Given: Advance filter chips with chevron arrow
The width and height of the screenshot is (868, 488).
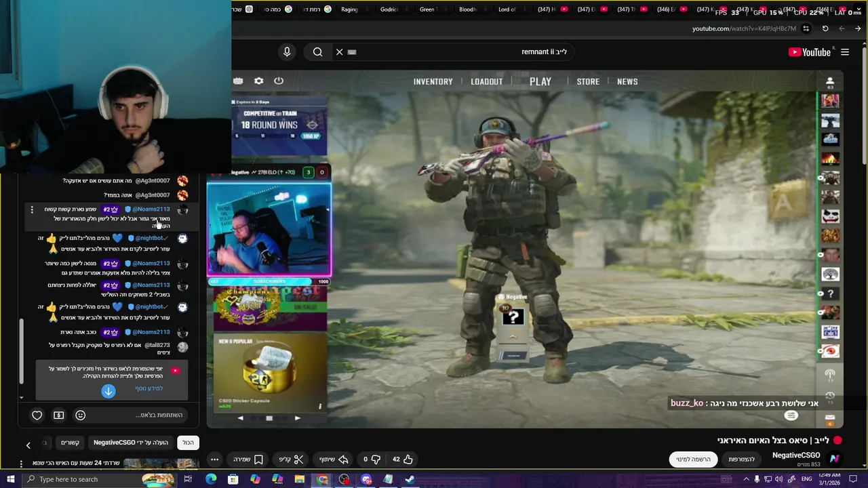Looking at the screenshot, I should [x=28, y=445].
